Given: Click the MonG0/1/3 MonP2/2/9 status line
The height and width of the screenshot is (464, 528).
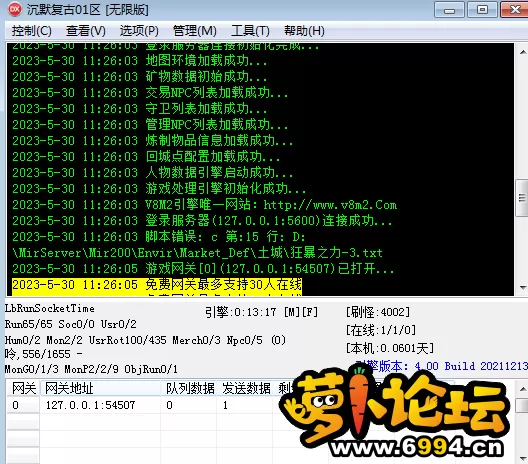Looking at the screenshot, I should [x=91, y=369].
